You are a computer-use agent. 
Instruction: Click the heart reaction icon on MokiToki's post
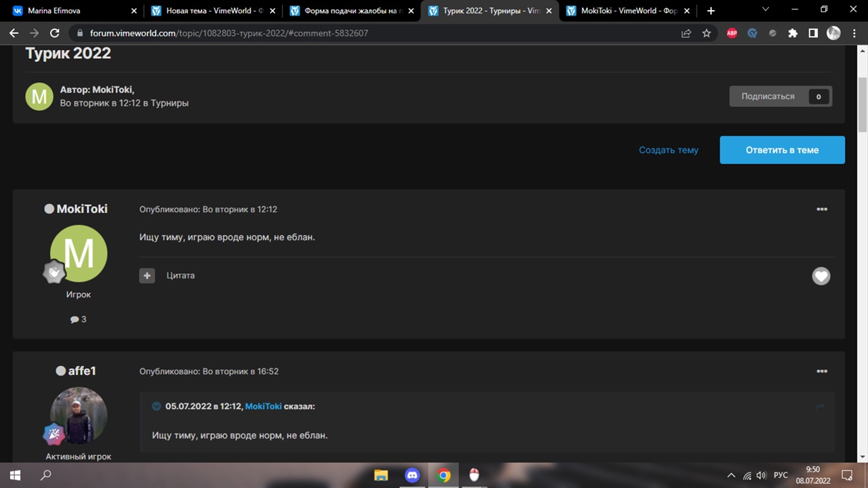821,276
